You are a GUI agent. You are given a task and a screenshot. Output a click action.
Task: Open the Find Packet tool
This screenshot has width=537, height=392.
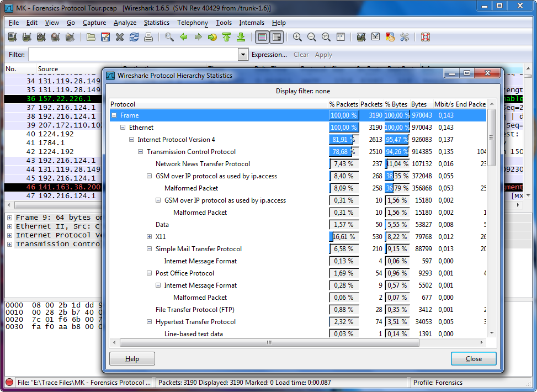coord(169,37)
